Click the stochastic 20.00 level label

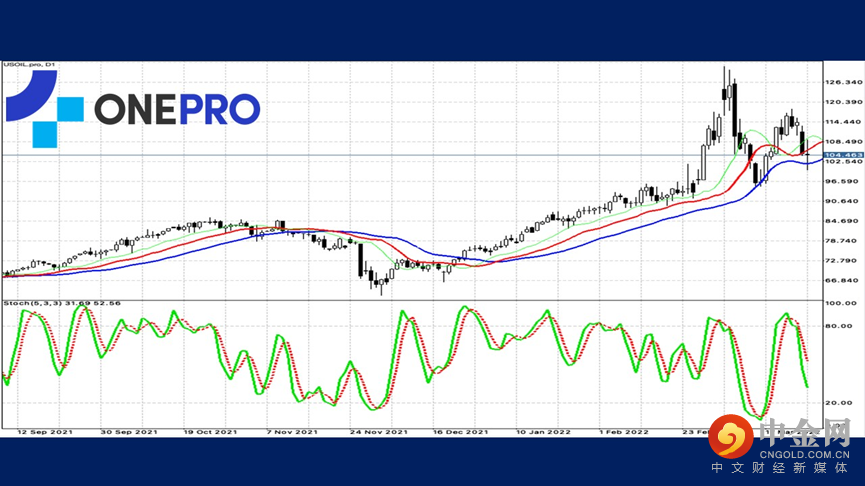point(839,403)
